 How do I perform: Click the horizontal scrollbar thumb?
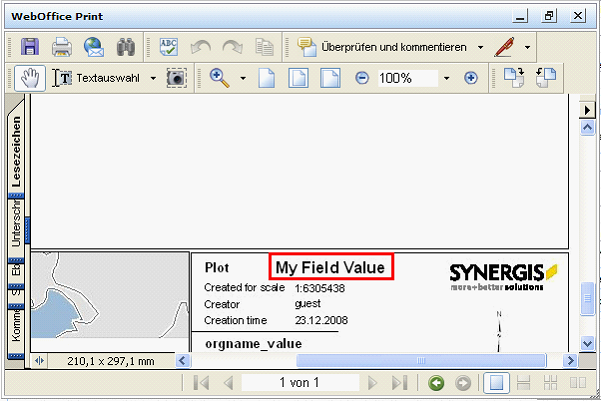click(x=421, y=361)
